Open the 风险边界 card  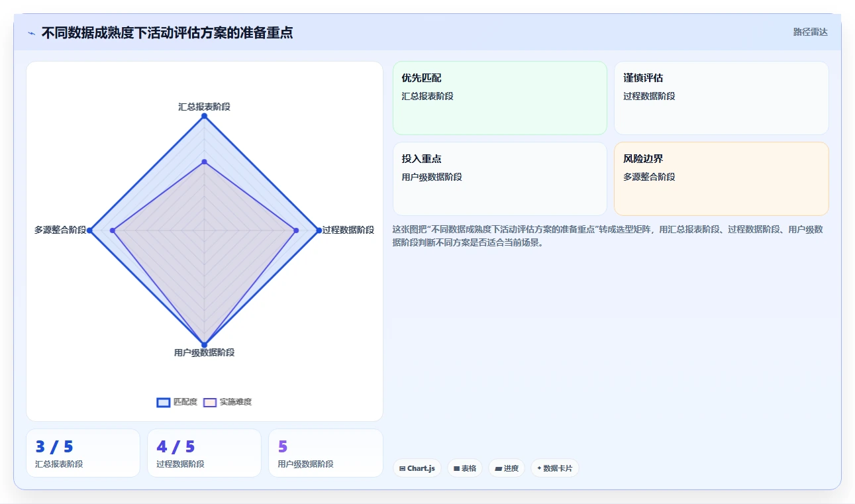coord(721,179)
